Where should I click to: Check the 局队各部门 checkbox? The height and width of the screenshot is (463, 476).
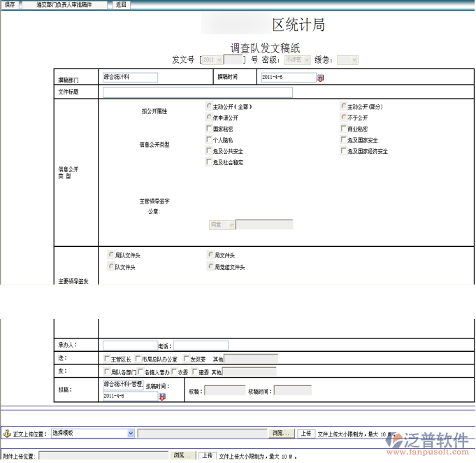click(x=107, y=371)
